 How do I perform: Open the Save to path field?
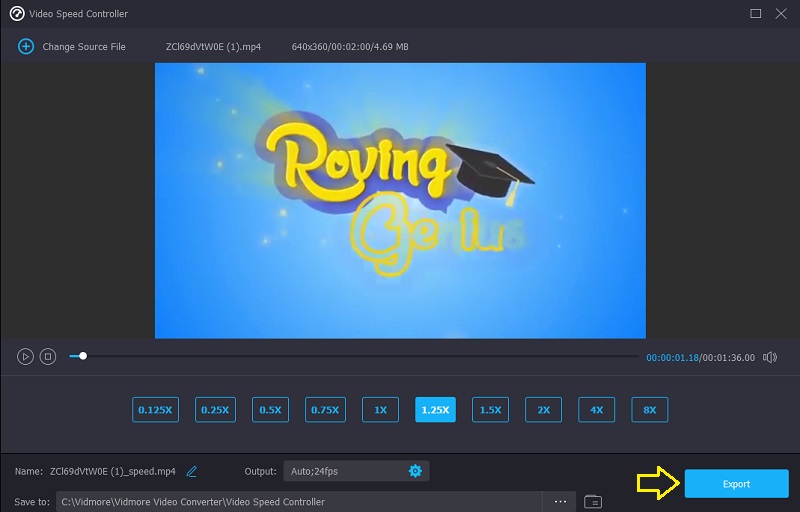pyautogui.click(x=300, y=501)
